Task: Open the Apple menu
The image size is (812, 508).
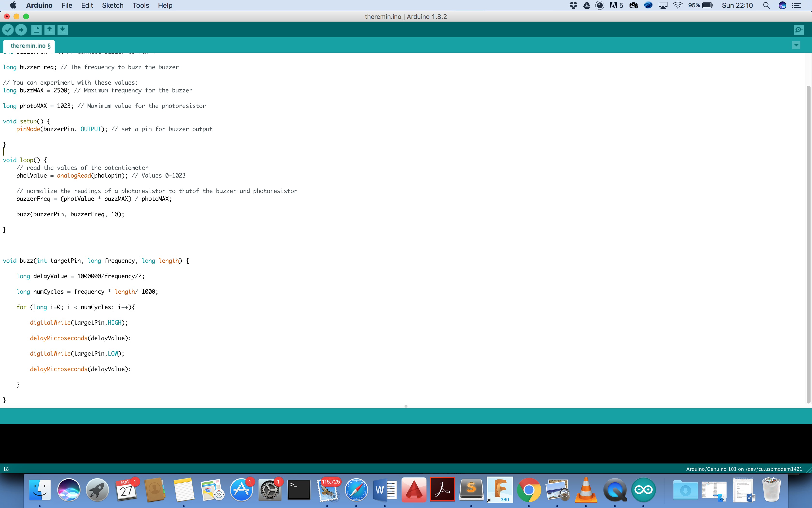Action: pos(13,5)
